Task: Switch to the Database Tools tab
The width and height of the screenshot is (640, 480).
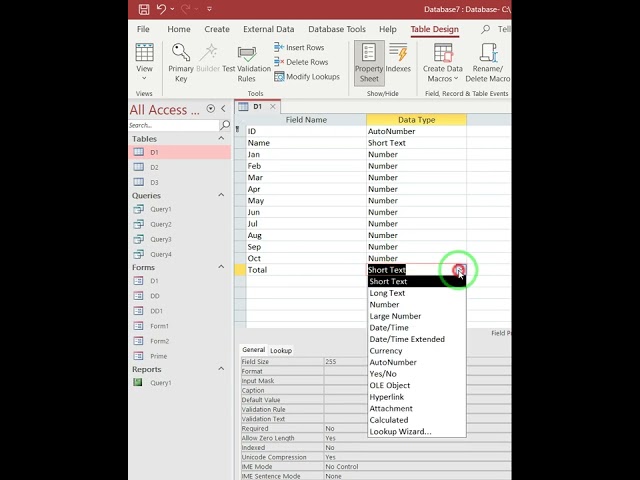Action: click(337, 29)
